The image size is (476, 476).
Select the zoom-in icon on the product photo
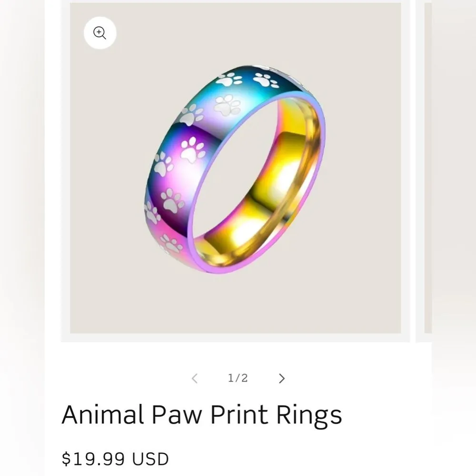[100, 33]
